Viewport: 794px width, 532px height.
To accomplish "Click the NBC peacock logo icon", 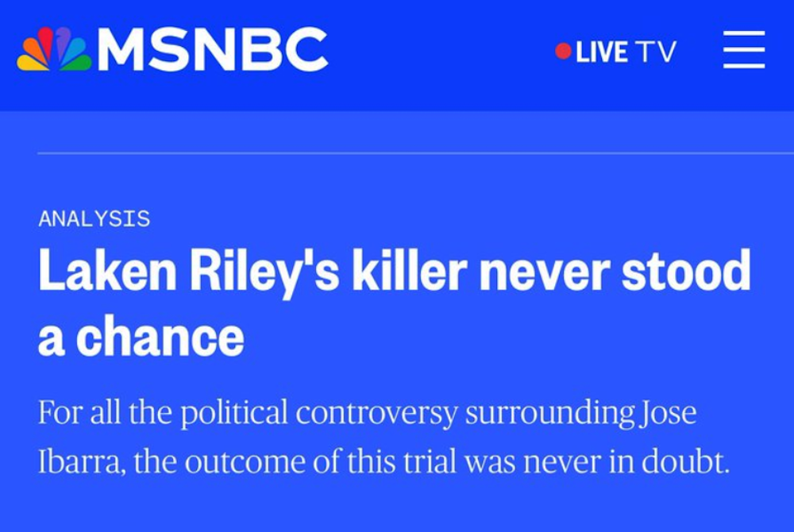I will point(54,50).
